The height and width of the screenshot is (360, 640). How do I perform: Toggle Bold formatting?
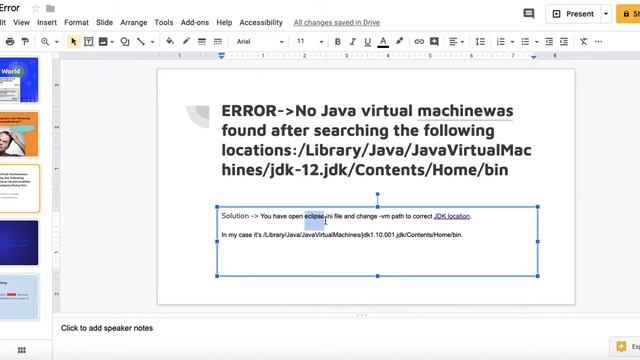338,42
